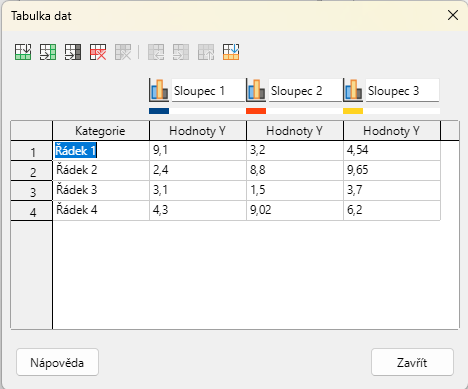The height and width of the screenshot is (389, 468).
Task: Click the yellow series color bar
Action: point(353,111)
